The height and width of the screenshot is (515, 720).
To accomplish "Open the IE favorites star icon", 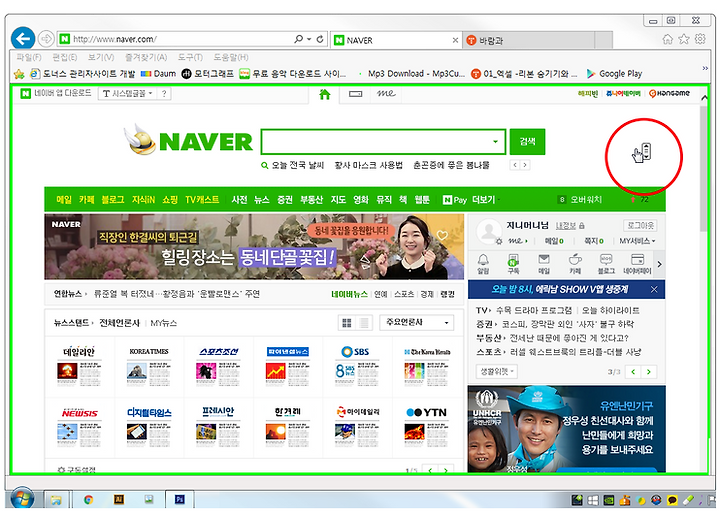I will click(x=684, y=39).
